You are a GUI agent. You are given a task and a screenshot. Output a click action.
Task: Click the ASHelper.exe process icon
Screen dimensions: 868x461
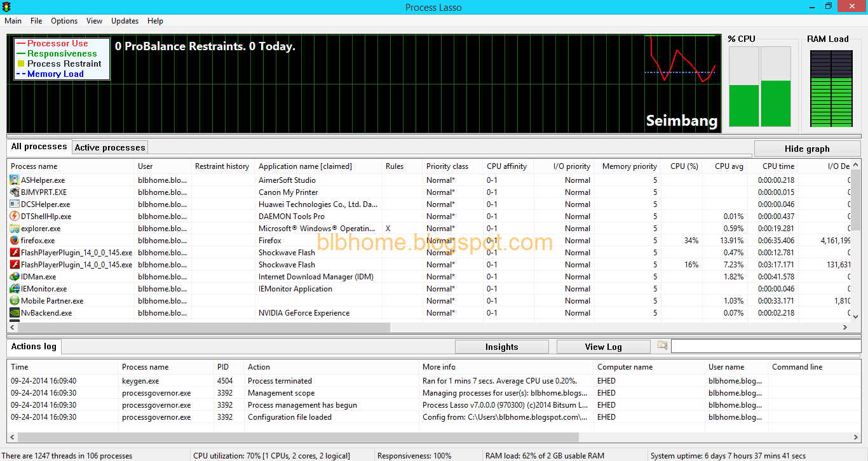[15, 180]
